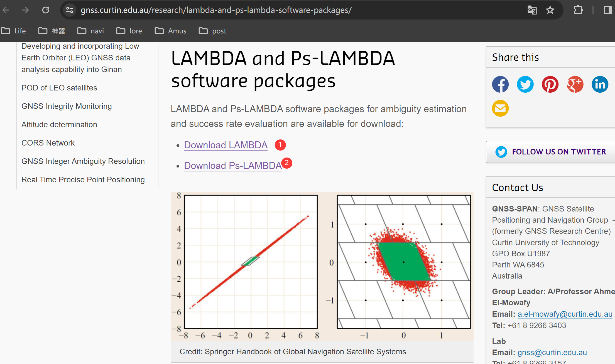This screenshot has width=615, height=364.
Task: Click the LAMBDA and Ps-LAMBDA page heading
Action: (x=283, y=70)
